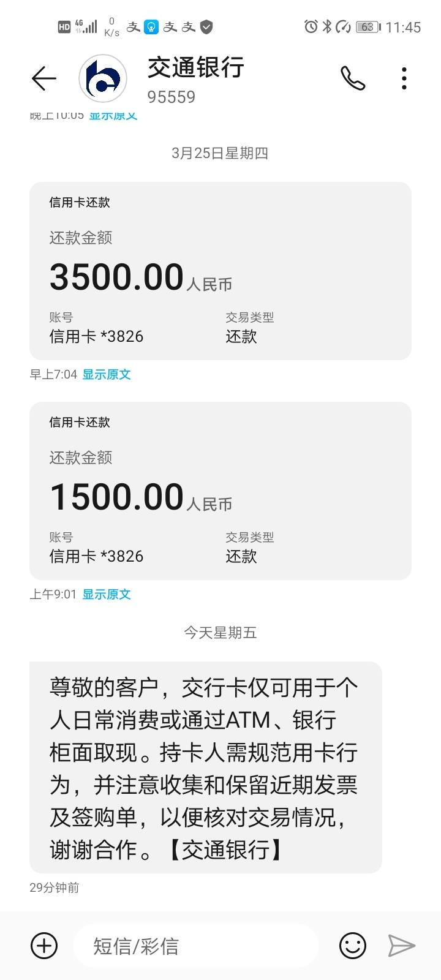Tap the alarm clock status icon

[311, 26]
